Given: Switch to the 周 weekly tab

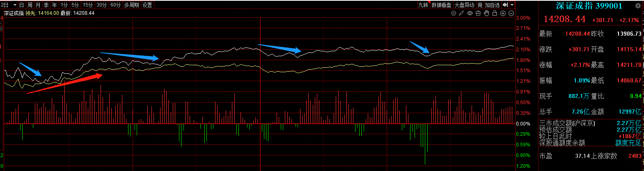Looking at the screenshot, I should [30, 5].
